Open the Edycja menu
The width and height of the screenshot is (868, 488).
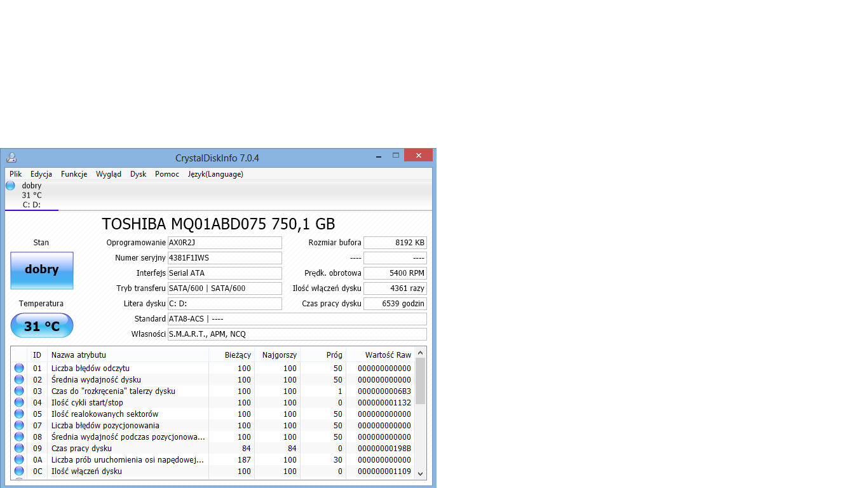(41, 174)
